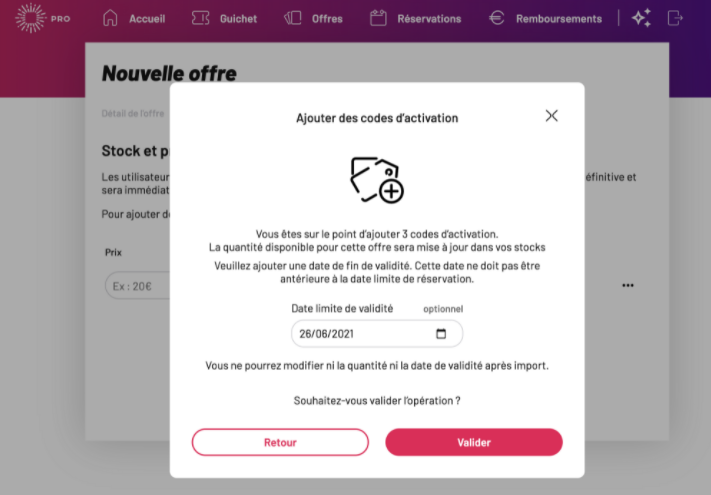Image resolution: width=711 pixels, height=495 pixels.
Task: Click the euro icon beside Remboursements
Action: 497,18
